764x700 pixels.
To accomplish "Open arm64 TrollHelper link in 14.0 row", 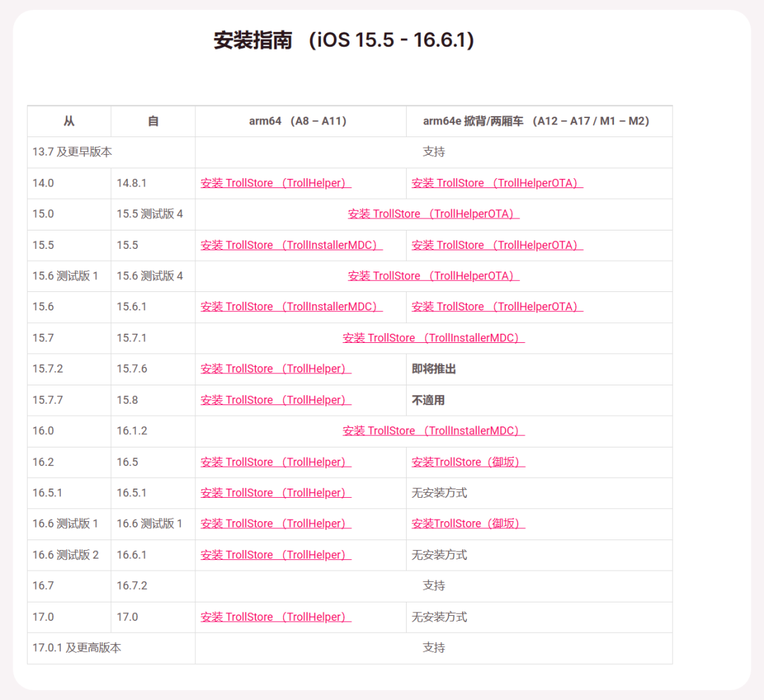I will tap(276, 183).
